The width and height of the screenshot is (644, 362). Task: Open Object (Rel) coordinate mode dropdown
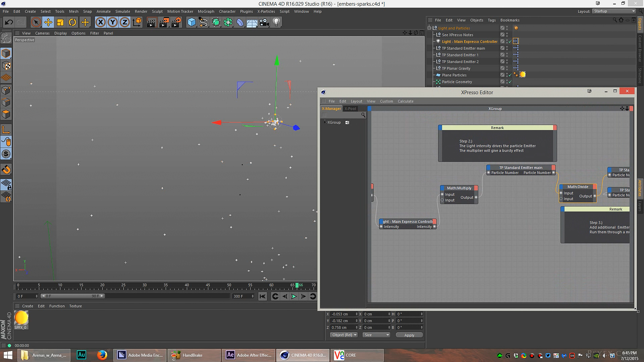click(x=344, y=335)
